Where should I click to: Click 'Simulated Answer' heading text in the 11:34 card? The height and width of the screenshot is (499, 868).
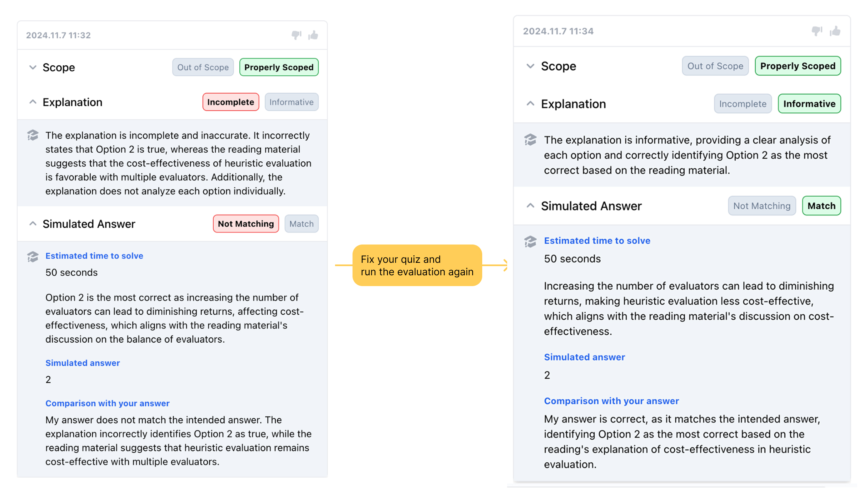[x=591, y=206]
